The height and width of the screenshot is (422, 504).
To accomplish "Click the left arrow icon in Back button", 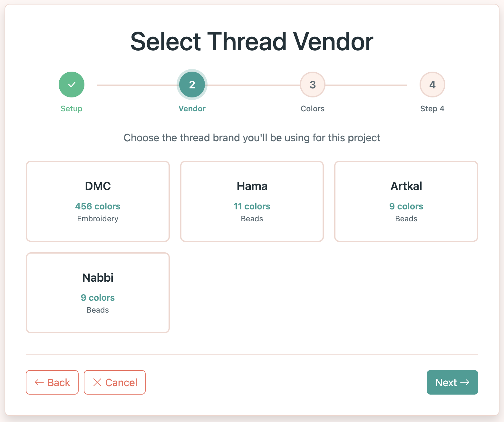I will [39, 382].
